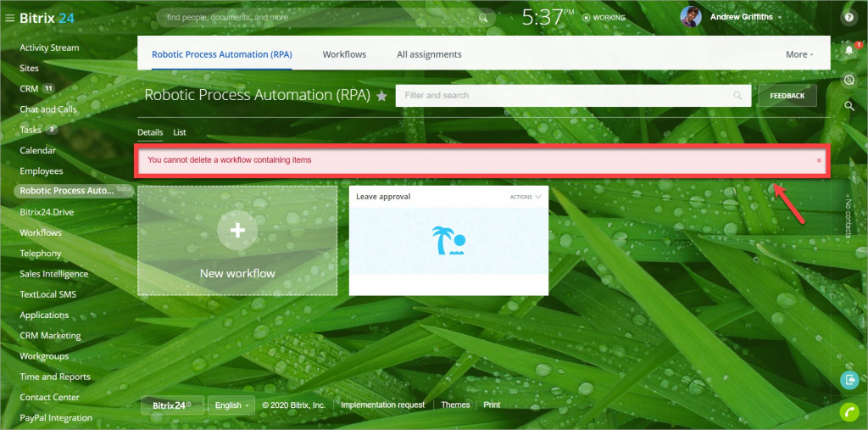Open the notifications bell icon
The width and height of the screenshot is (868, 430).
point(849,50)
